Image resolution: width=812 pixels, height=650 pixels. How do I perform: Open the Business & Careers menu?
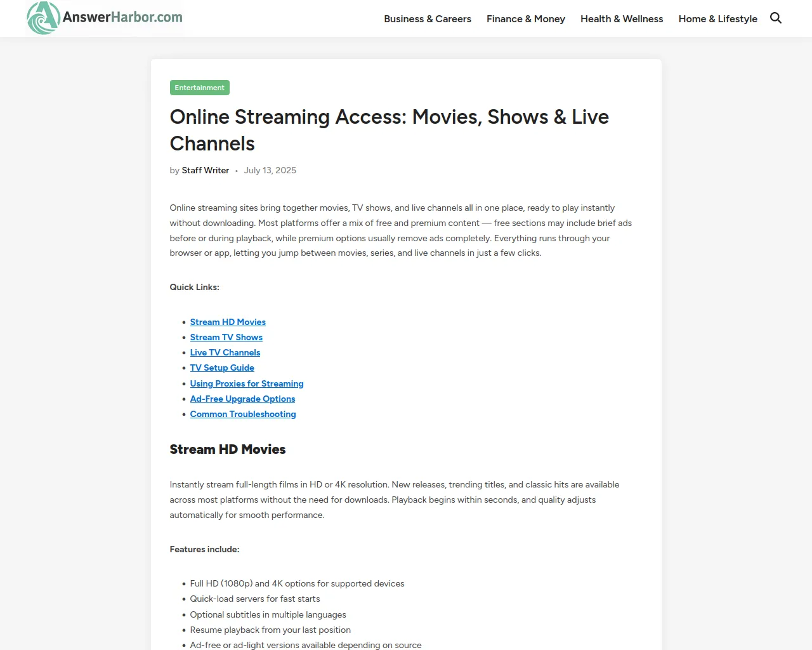click(x=427, y=19)
